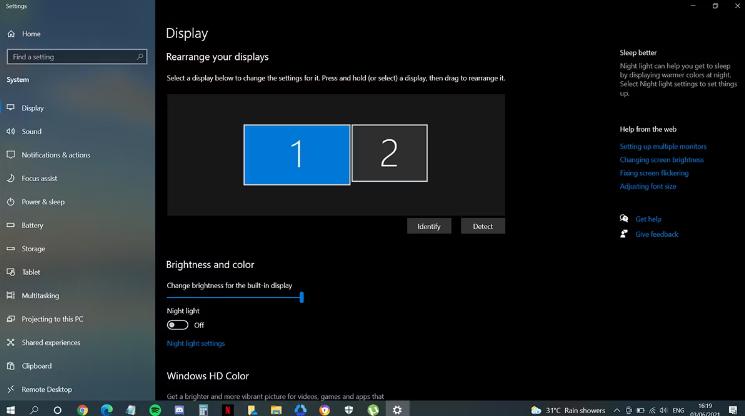
Task: Click the Give feedback person icon
Action: coord(624,234)
